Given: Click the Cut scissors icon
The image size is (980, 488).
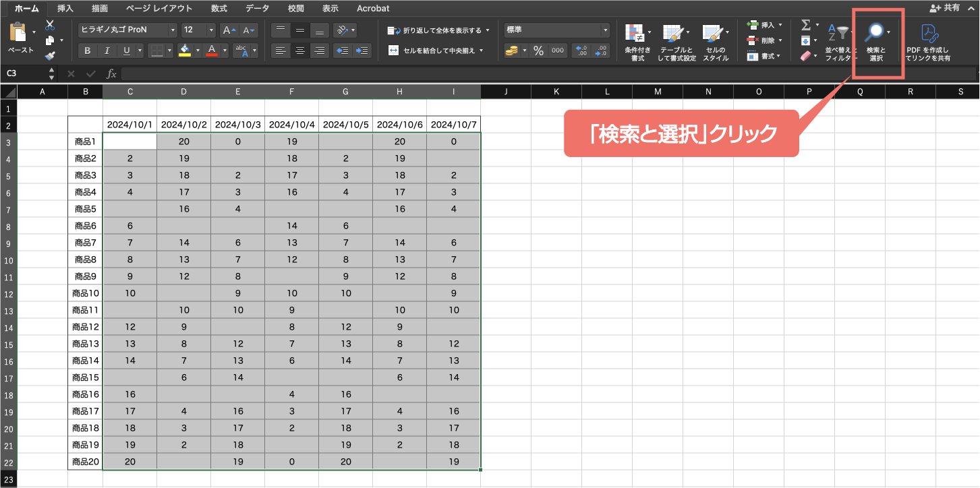Looking at the screenshot, I should tap(50, 26).
